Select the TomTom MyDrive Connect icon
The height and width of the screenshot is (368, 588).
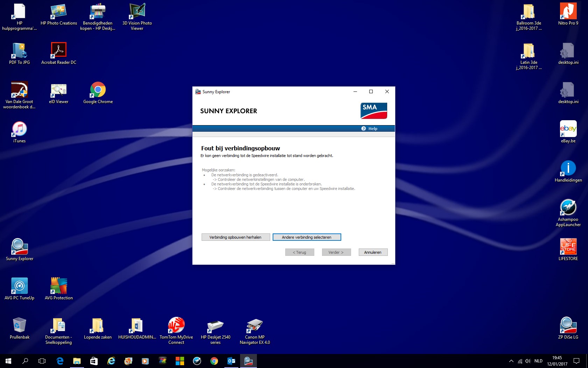coord(176,326)
